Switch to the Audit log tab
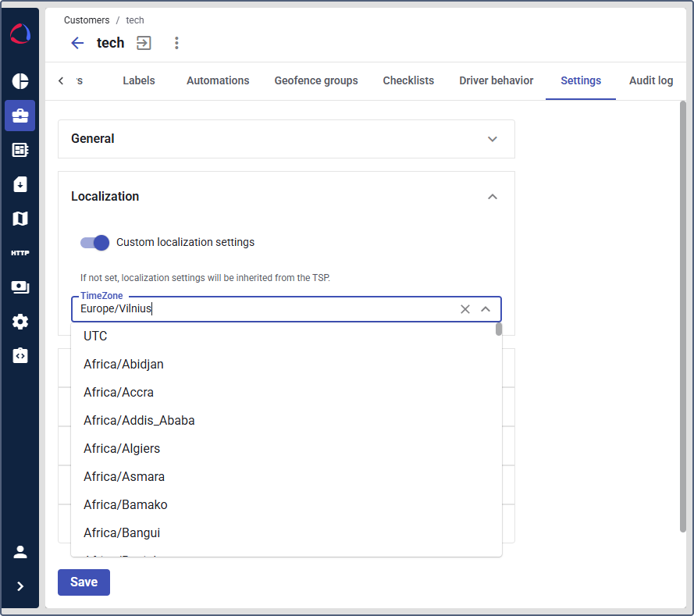 (x=650, y=80)
